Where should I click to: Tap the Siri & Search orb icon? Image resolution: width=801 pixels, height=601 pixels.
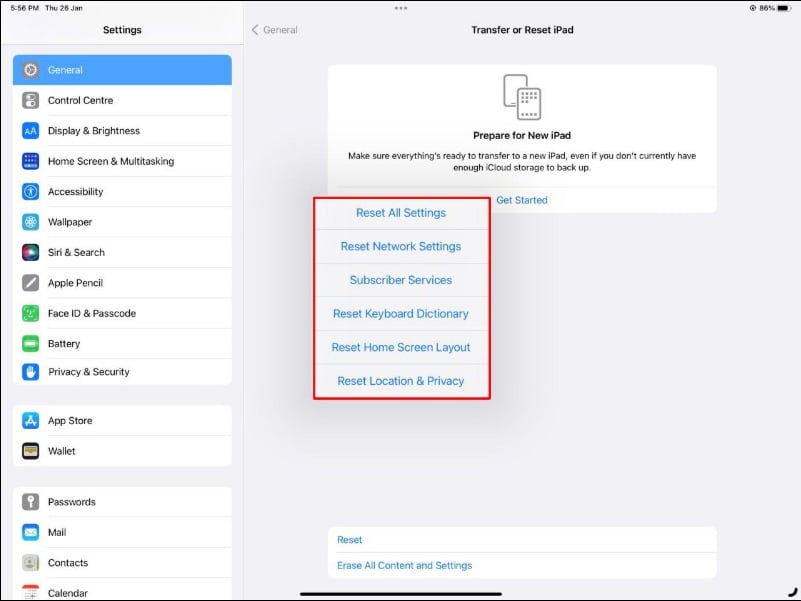point(31,252)
